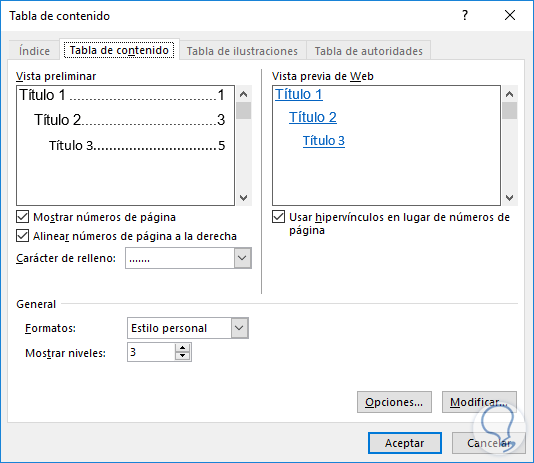Increase Mostrar niveles with up spinner arrow
This screenshot has width=534, height=463.
183,348
